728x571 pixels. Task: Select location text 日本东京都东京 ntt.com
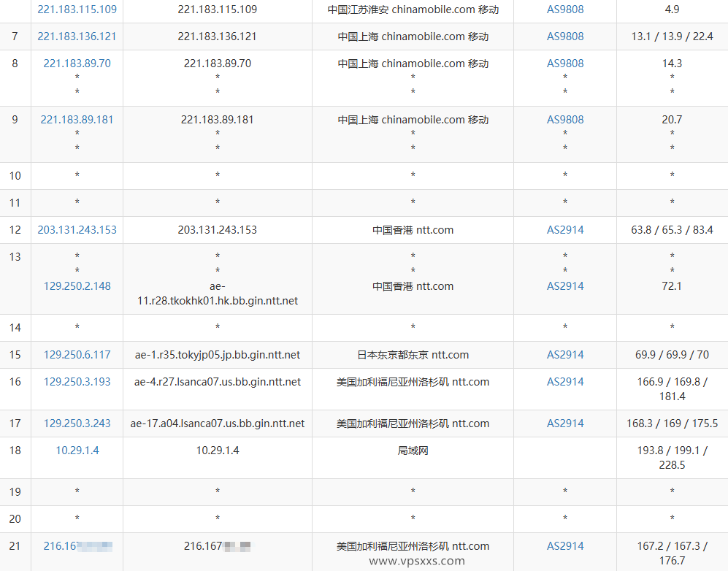click(x=413, y=355)
